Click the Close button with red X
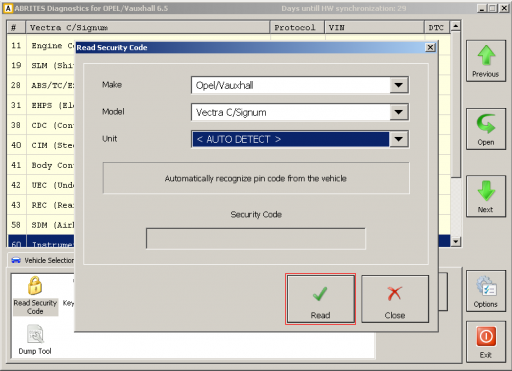 (395, 299)
